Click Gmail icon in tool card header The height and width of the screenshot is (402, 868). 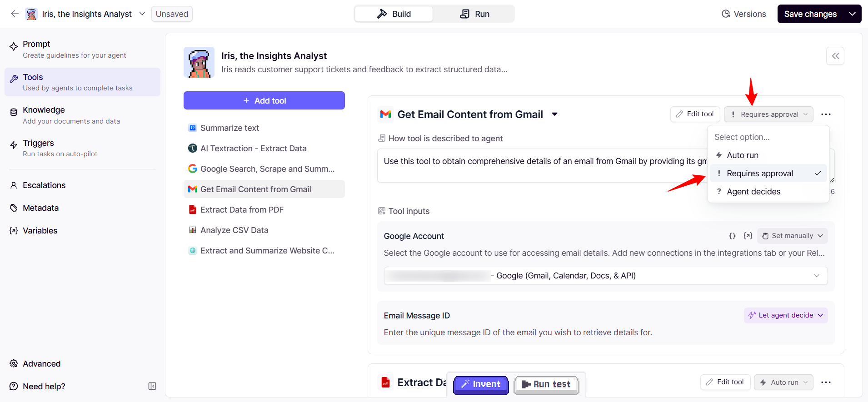click(385, 114)
